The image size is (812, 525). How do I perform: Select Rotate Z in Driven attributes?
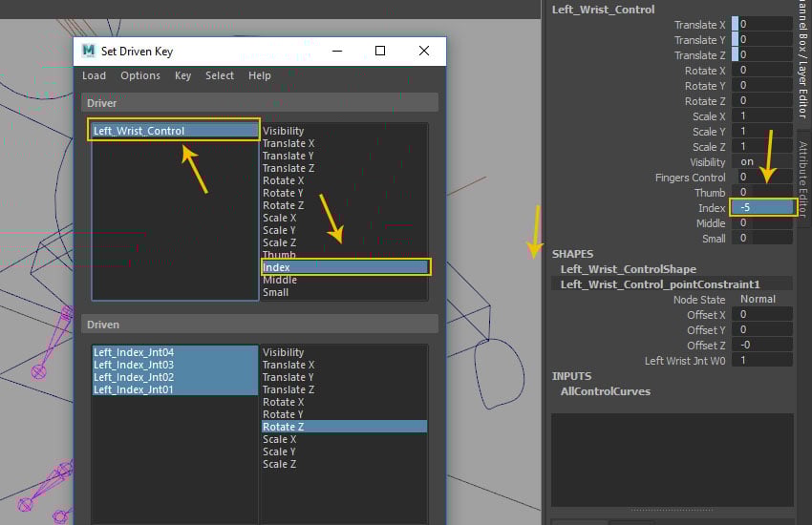pos(284,427)
